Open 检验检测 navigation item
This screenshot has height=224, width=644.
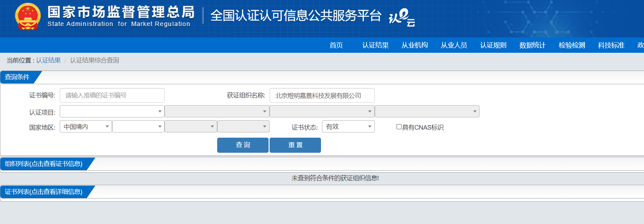(x=572, y=45)
